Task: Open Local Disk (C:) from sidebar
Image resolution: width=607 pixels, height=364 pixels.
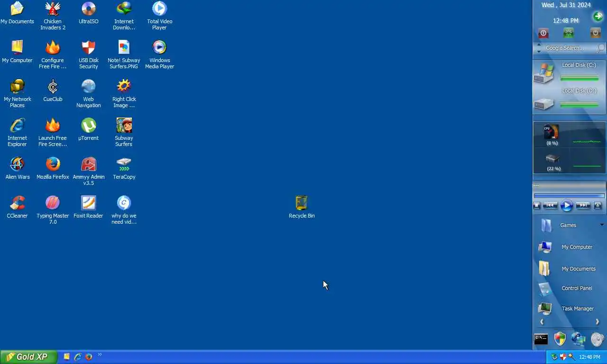Action: [569, 73]
